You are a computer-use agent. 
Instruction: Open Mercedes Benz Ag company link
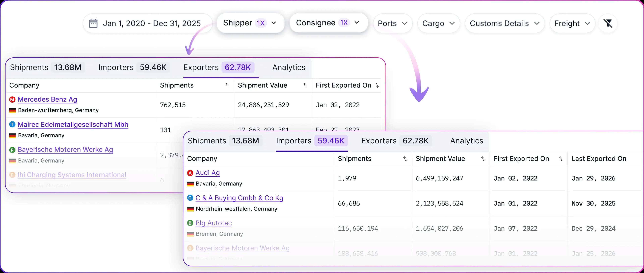(47, 99)
